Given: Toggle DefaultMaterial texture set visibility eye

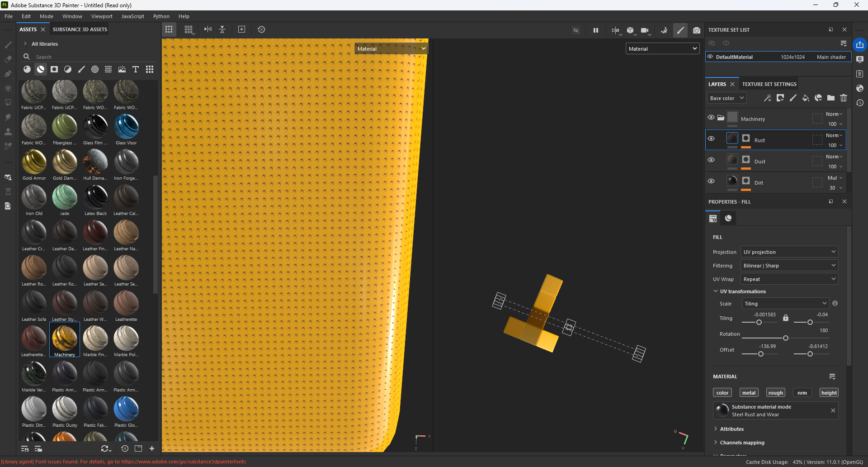Looking at the screenshot, I should click(710, 57).
